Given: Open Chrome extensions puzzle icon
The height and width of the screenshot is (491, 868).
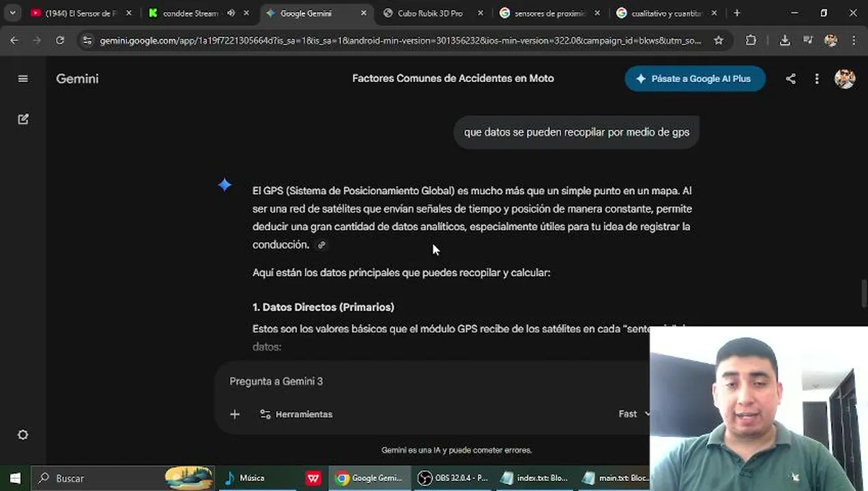Looking at the screenshot, I should [x=751, y=41].
